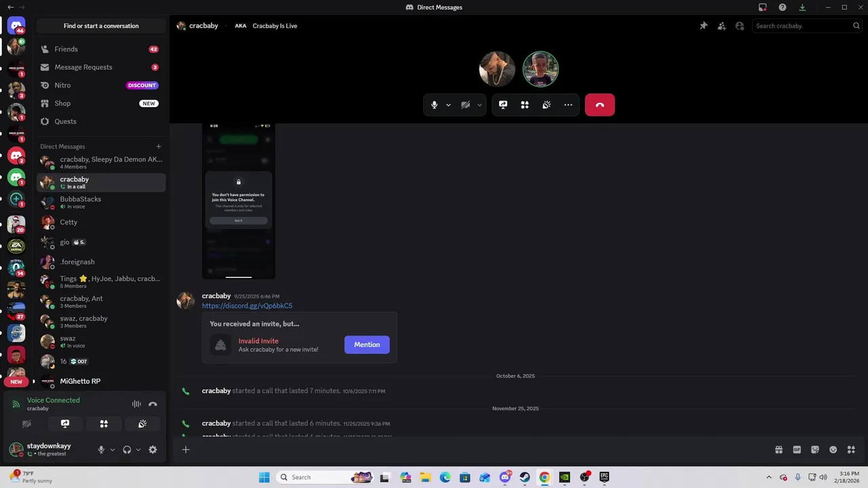The image size is (868, 488).
Task: Open cracbaby, Ant group DM
Action: pyautogui.click(x=101, y=302)
